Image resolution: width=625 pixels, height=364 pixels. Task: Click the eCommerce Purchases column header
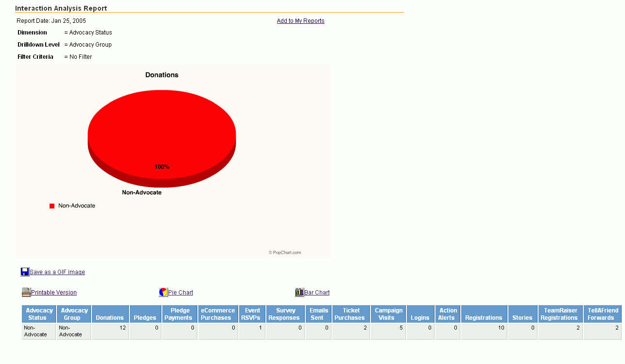click(x=218, y=314)
